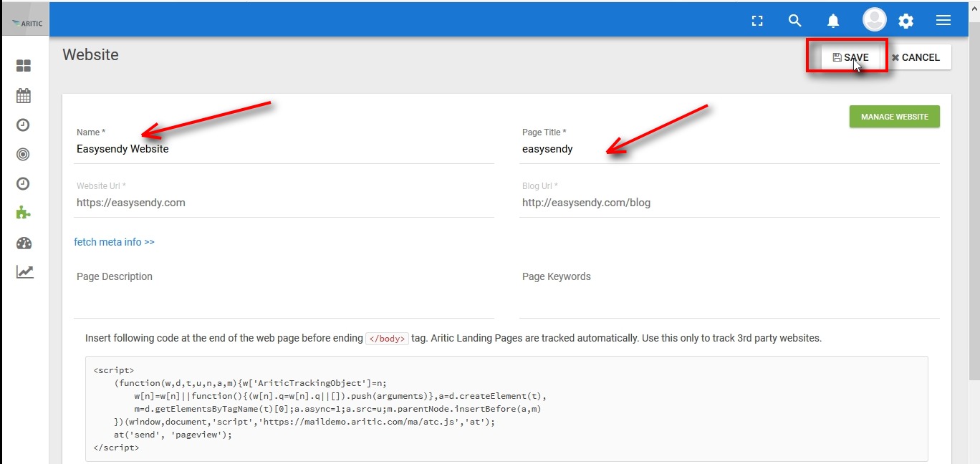Focus the Page Keywords field
The width and height of the screenshot is (980, 464).
coord(729,294)
